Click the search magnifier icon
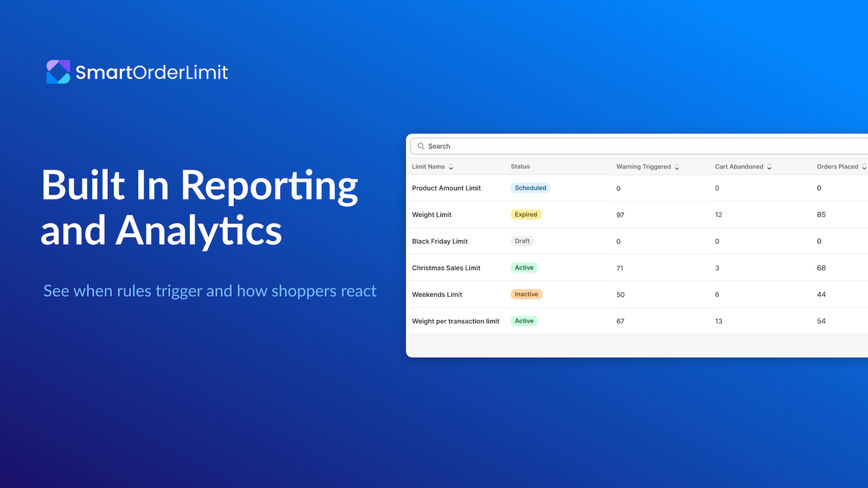Viewport: 868px width, 488px height. (x=421, y=146)
